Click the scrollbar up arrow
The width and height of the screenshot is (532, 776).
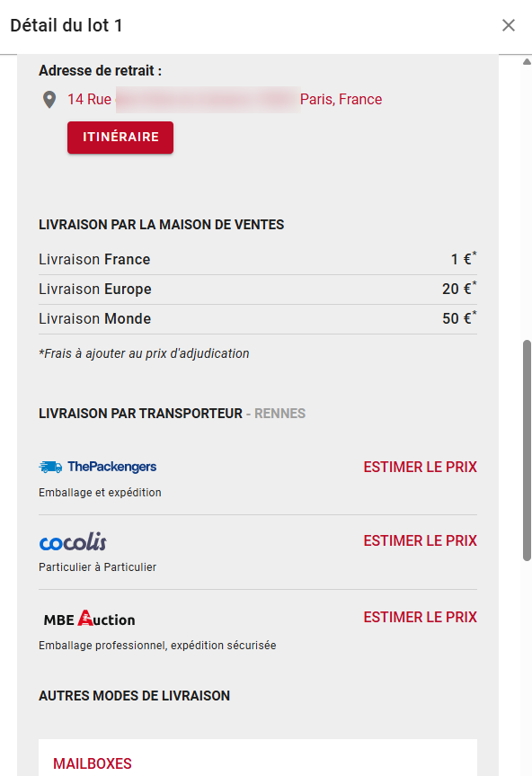(527, 61)
